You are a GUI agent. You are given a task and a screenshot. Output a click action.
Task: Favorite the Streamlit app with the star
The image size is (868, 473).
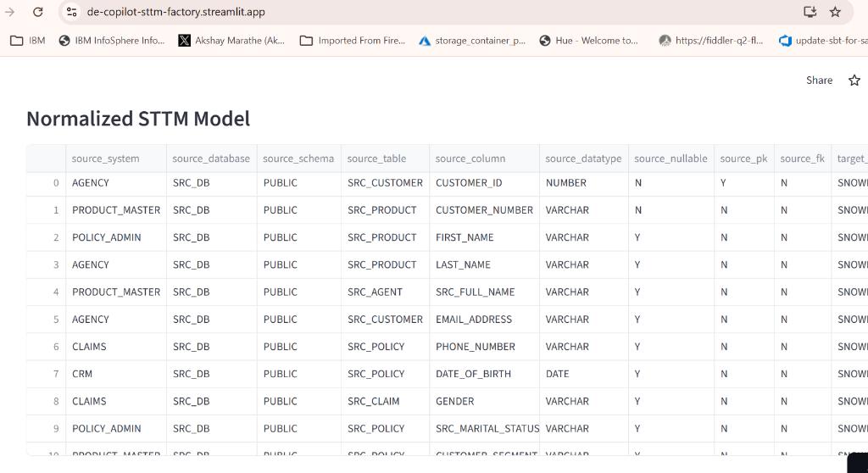(x=854, y=81)
